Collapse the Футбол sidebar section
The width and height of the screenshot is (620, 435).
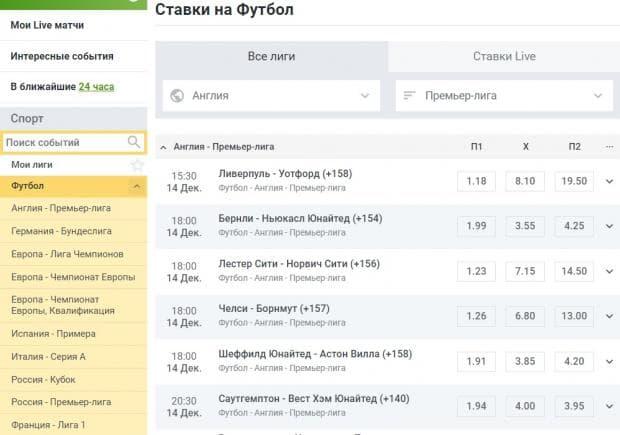pyautogui.click(x=137, y=186)
